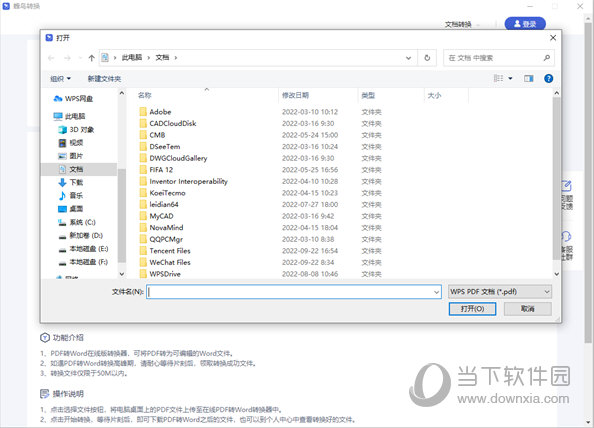Toggle the preview pane icon
This screenshot has height=428, width=594.
click(x=528, y=78)
